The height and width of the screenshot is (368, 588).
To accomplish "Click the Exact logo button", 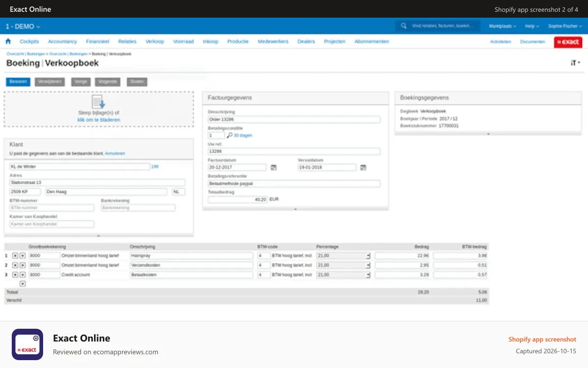I will 568,42.
